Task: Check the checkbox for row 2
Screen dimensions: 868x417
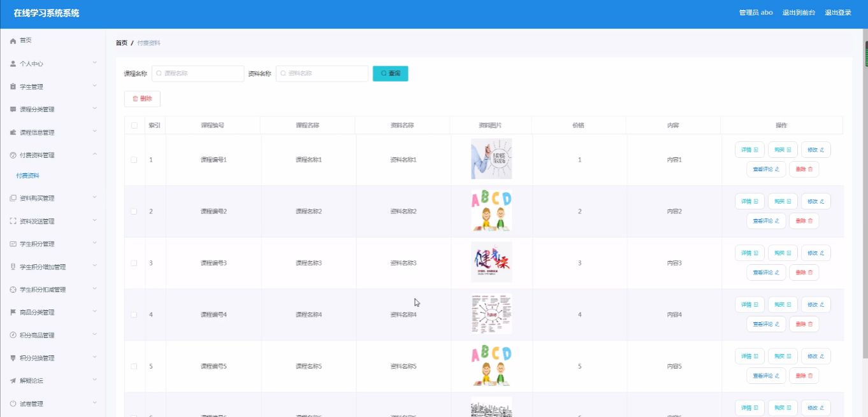Action: (134, 211)
